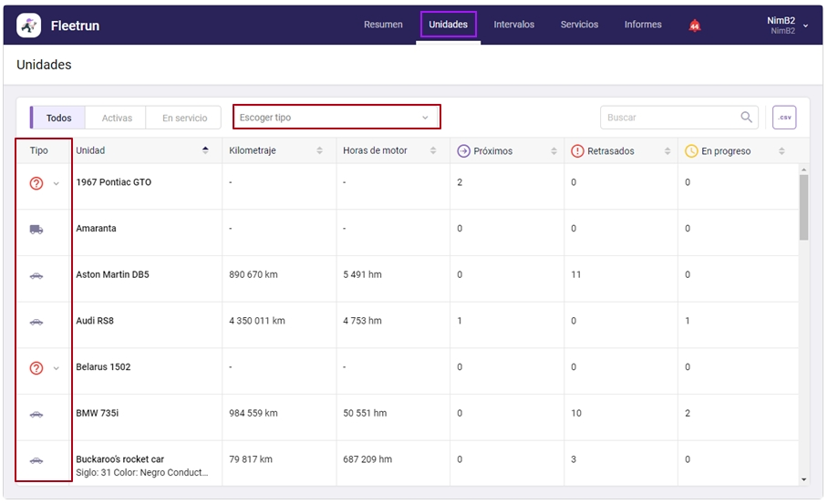Click the Fleetrun title text

[75, 26]
